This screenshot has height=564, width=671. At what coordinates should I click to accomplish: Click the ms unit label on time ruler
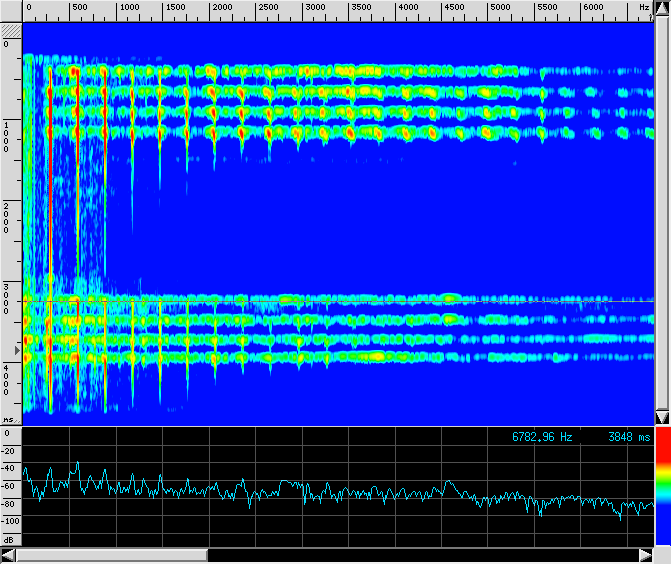8,420
